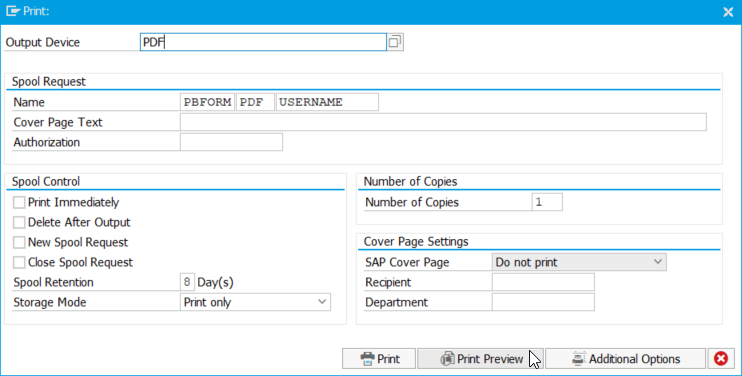Click the Recipient input field

[543, 282]
